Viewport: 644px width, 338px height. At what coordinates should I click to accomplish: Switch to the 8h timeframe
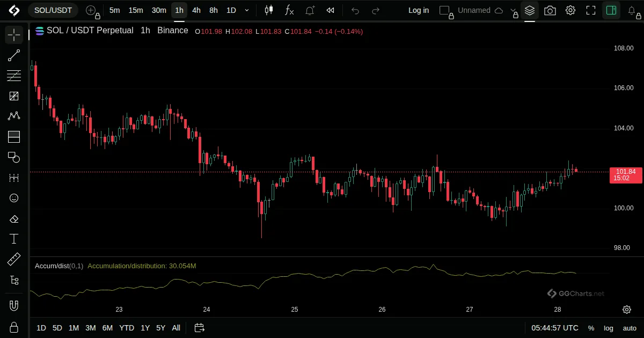[x=214, y=10]
